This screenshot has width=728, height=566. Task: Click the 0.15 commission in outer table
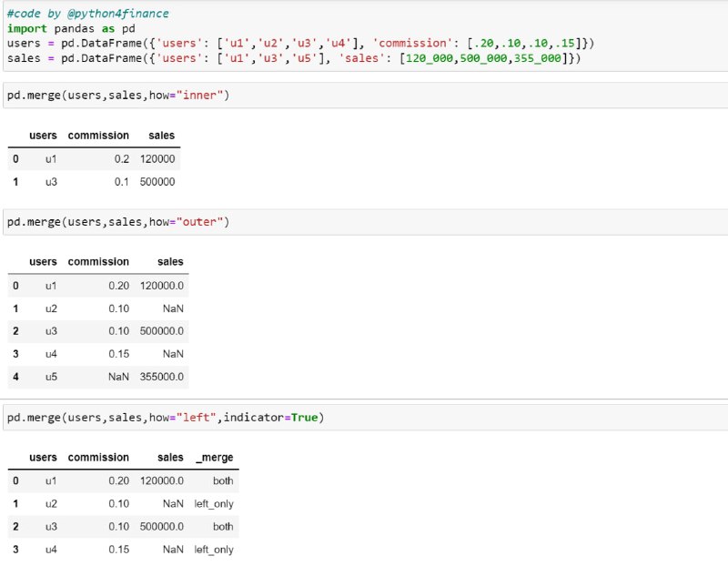tap(119, 354)
